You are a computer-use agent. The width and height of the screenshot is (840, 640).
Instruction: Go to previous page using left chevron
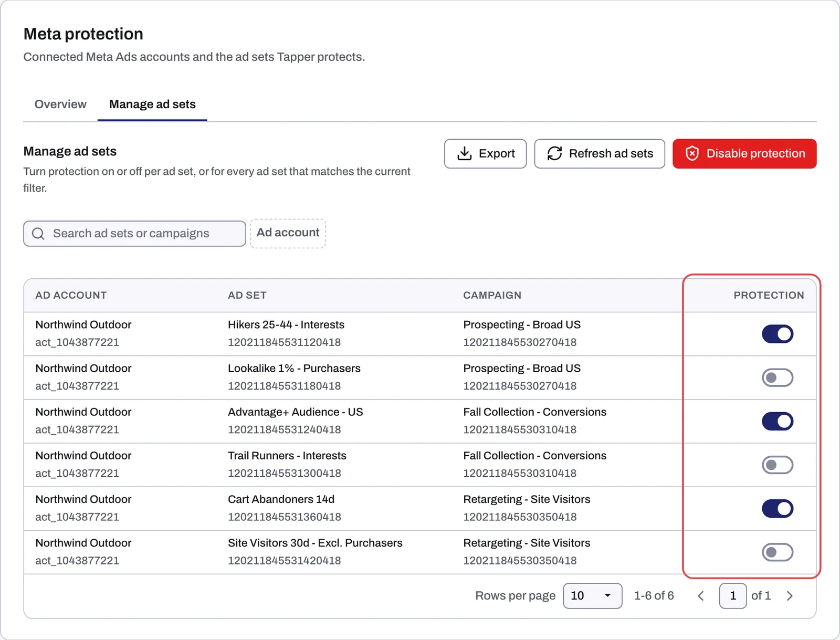pyautogui.click(x=701, y=596)
